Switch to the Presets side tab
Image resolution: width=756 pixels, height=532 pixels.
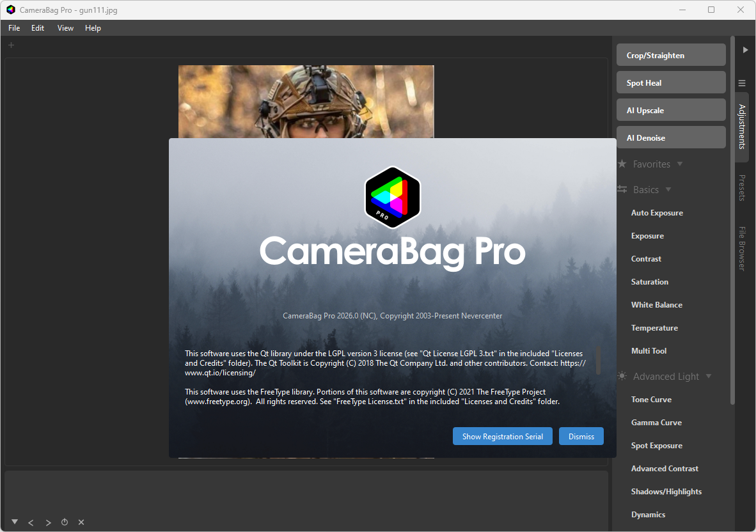click(742, 187)
